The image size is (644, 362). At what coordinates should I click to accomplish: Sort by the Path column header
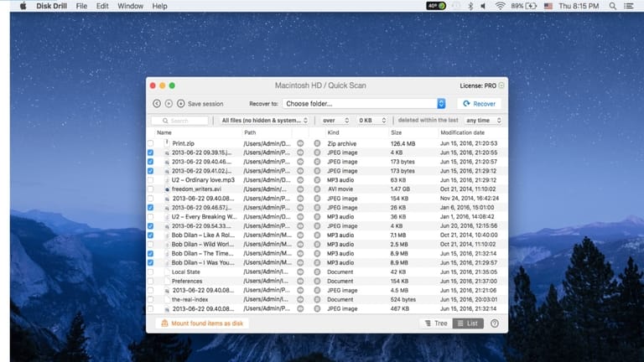pyautogui.click(x=250, y=132)
